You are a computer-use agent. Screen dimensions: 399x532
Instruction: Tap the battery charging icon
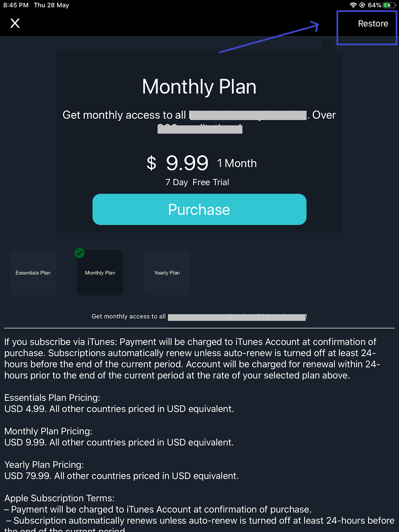(x=388, y=5)
